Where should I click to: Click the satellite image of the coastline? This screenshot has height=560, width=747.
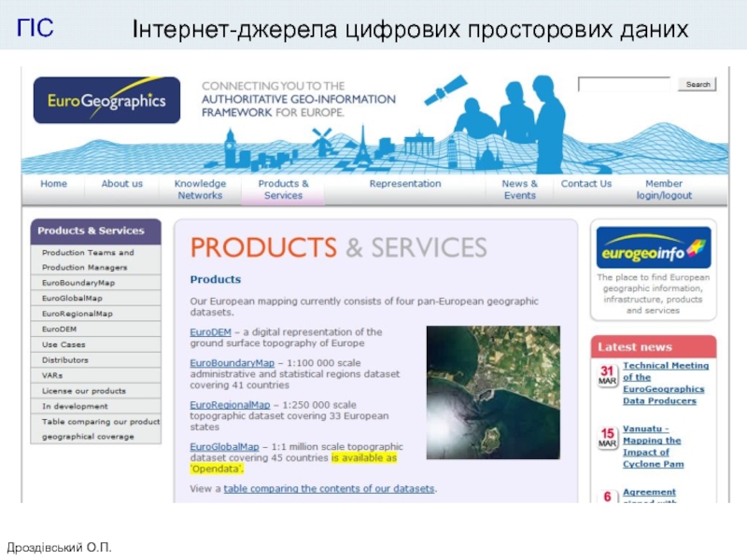pyautogui.click(x=493, y=392)
